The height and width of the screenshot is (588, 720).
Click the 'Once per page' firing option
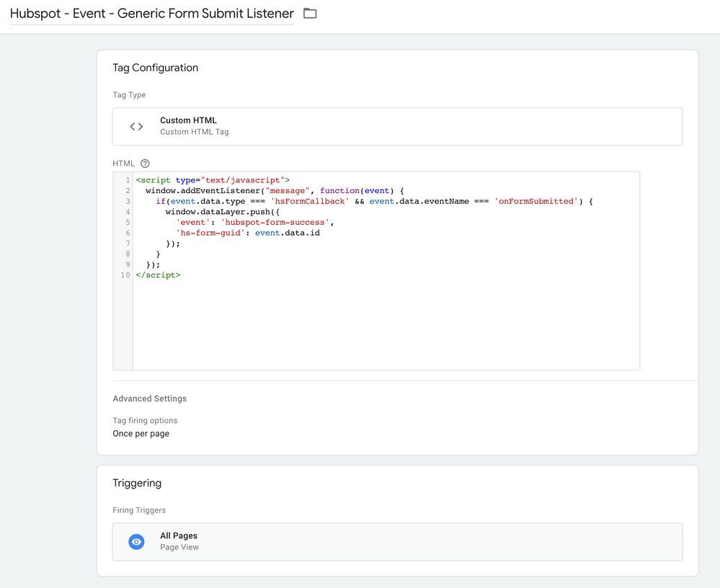141,433
